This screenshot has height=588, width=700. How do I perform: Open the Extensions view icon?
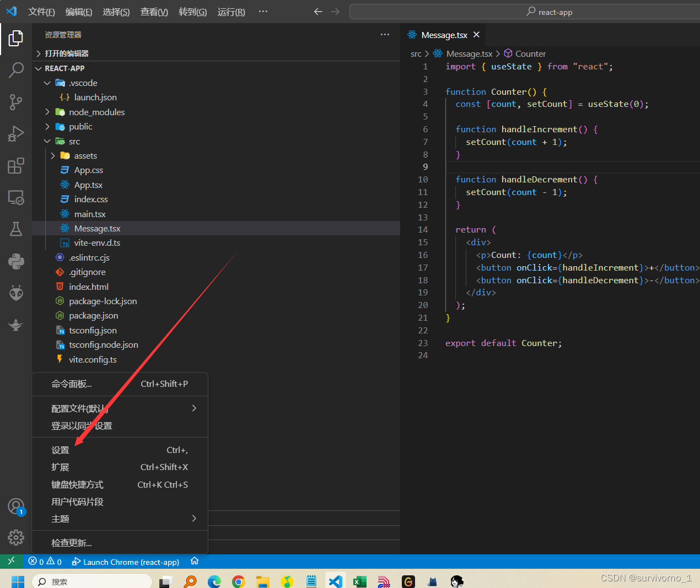[16, 166]
